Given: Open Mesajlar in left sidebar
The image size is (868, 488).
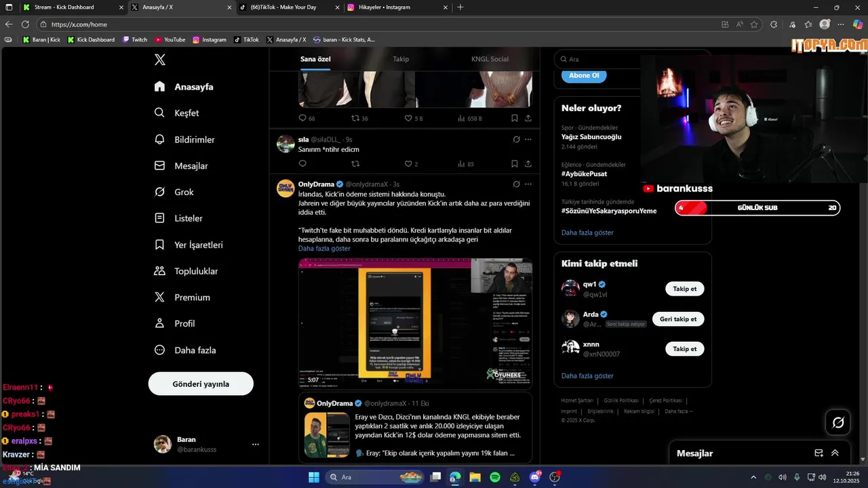Looking at the screenshot, I should coord(180,166).
